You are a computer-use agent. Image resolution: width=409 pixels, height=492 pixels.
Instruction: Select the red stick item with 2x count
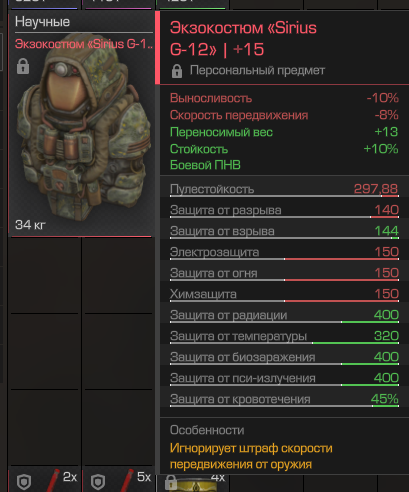click(45, 479)
